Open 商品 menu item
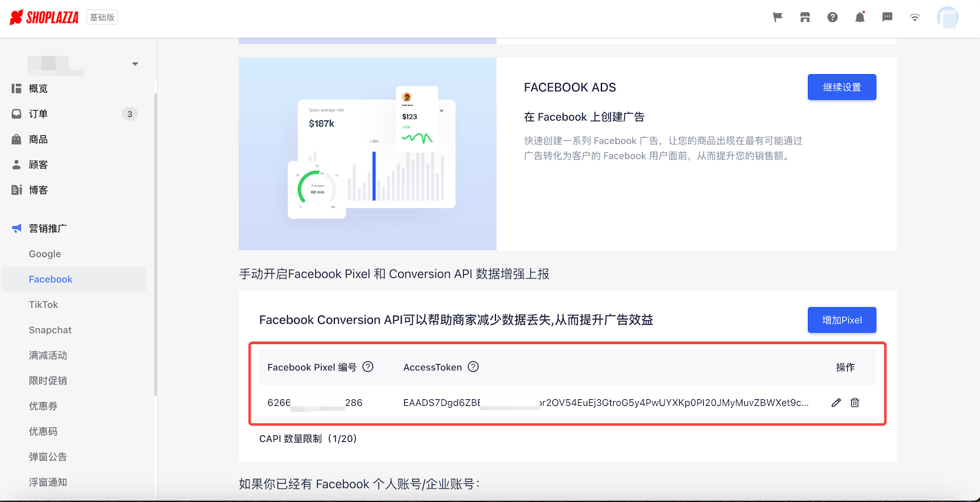Screen dimensions: 980x502 coord(38,140)
